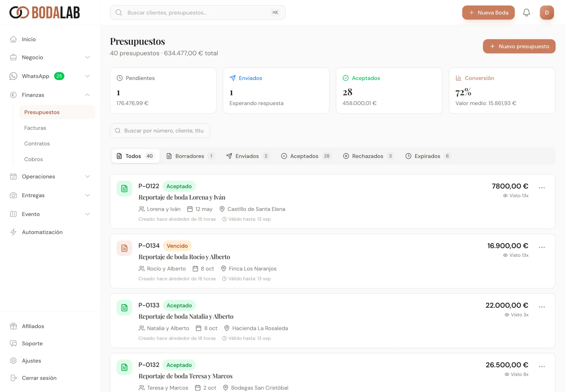The height and width of the screenshot is (392, 565).
Task: Click the Nueva Boda button
Action: (x=488, y=13)
